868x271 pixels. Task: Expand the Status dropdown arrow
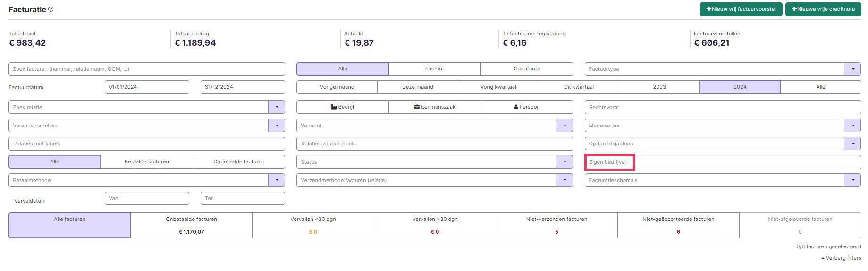point(565,162)
